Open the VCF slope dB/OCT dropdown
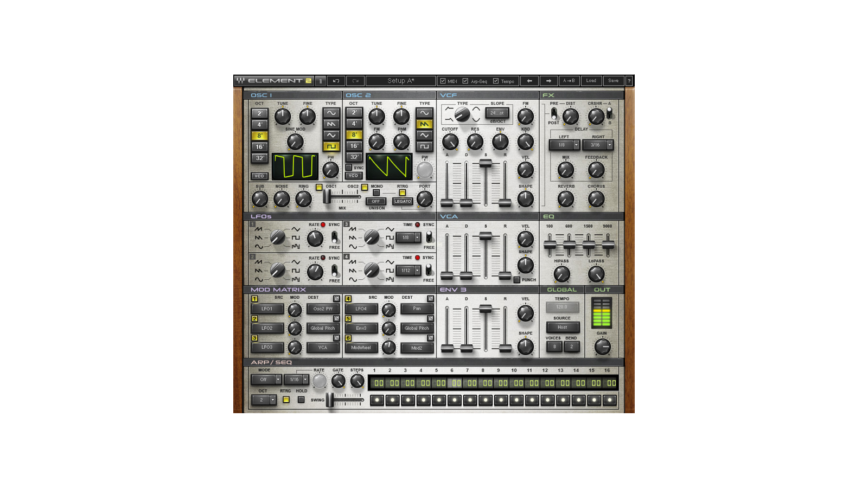The image size is (868, 488). 498,113
